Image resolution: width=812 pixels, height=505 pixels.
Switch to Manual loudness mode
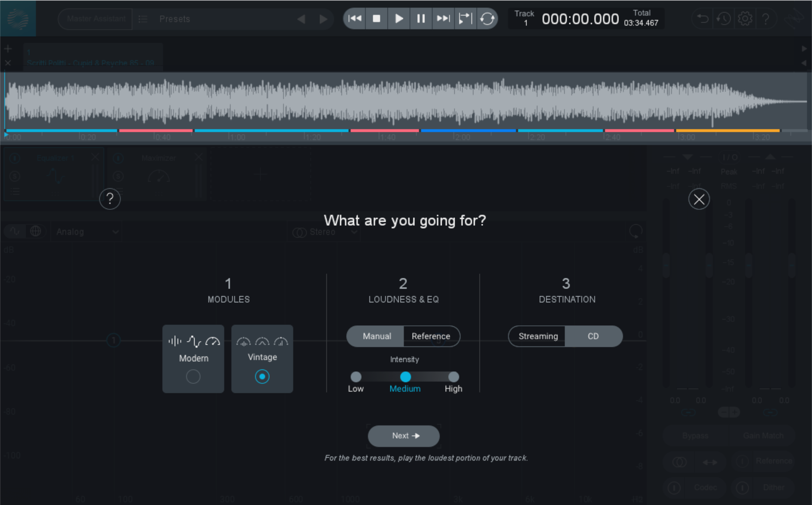(377, 336)
